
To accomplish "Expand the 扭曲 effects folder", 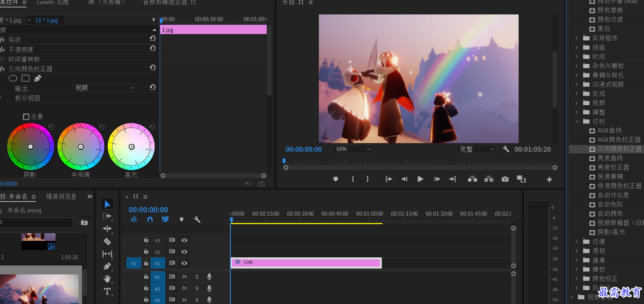I will 576,47.
